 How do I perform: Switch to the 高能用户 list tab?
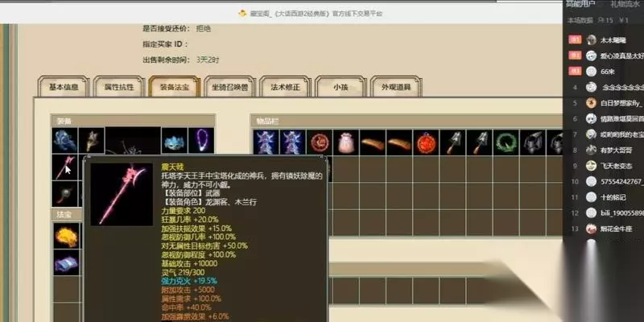(580, 4)
